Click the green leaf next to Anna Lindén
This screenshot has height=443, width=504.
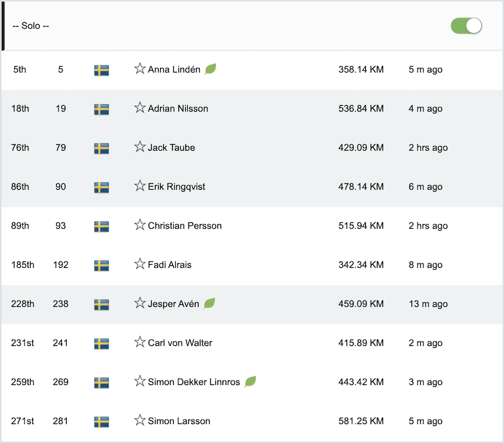[x=210, y=69]
